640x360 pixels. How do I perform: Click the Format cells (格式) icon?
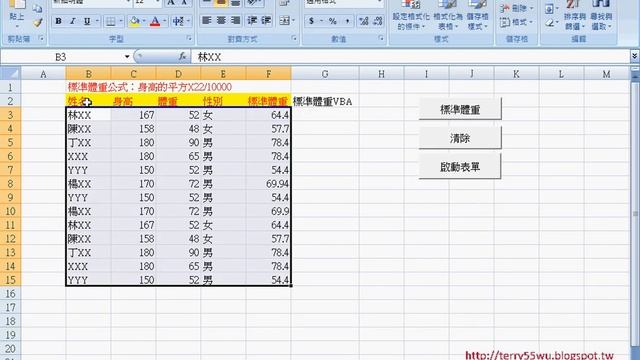[516, 22]
